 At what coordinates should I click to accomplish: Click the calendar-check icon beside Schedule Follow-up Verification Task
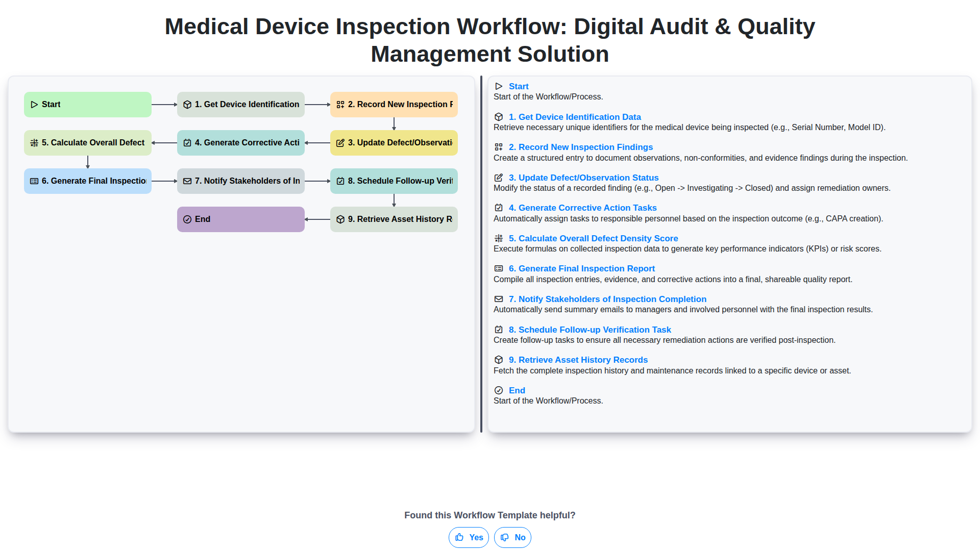[499, 330]
